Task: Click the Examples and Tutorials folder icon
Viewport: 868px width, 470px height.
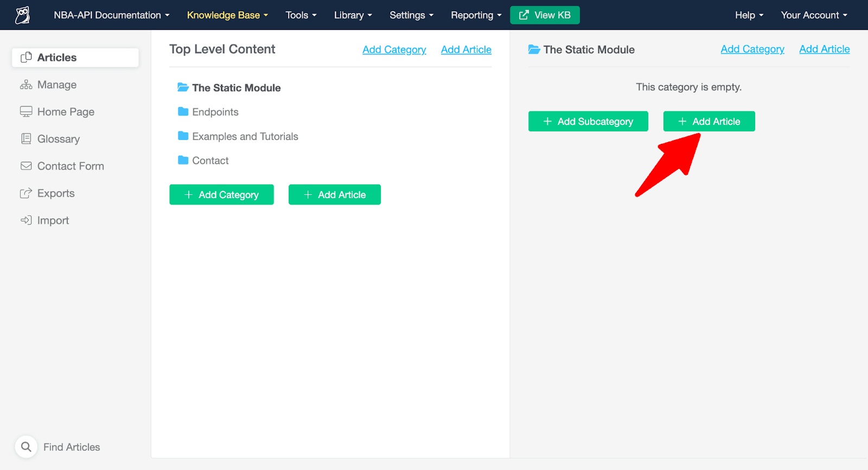Action: (183, 136)
